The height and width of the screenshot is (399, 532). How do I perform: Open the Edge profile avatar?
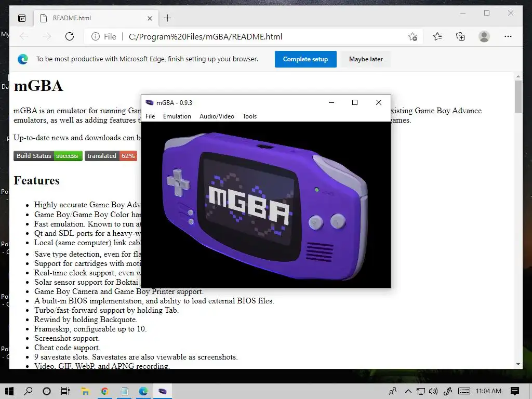click(x=484, y=36)
